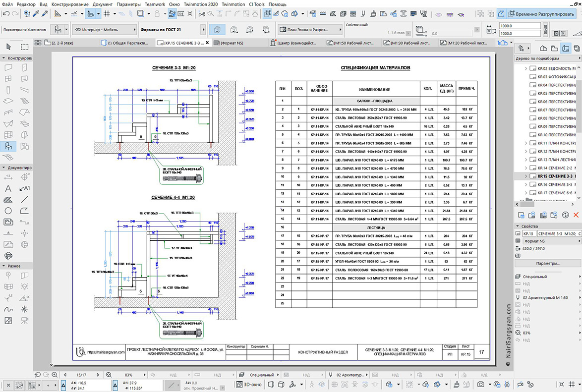582x392 pixels.
Task: Toggle Suspend Groups button
Action: (x=541, y=14)
